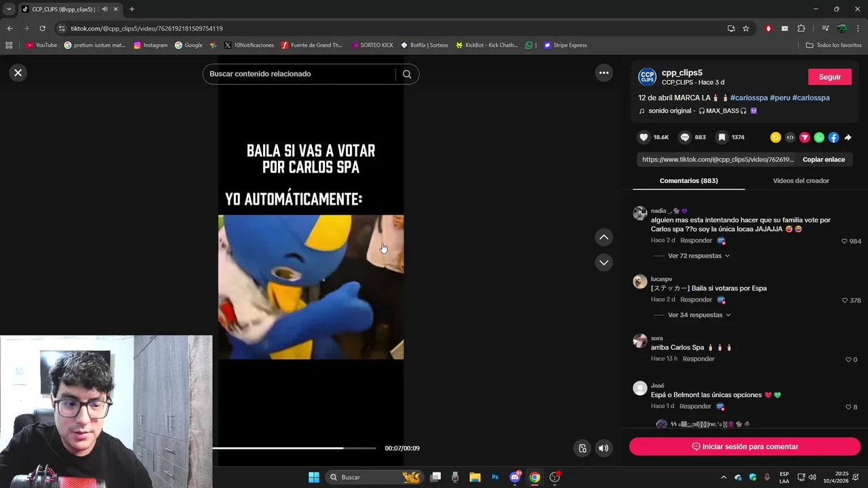Open the 'Stripe Express' bookmark
The height and width of the screenshot is (488, 868).
coord(566,45)
